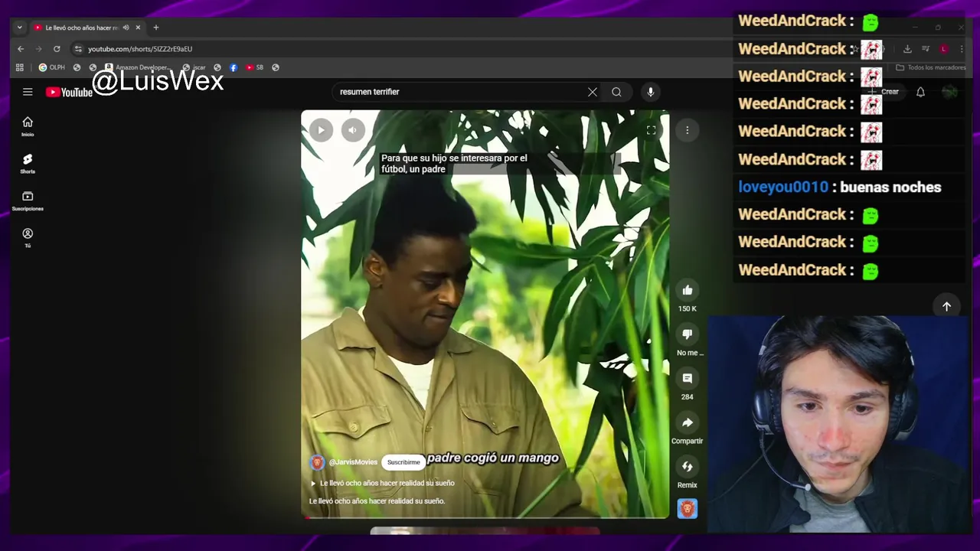The height and width of the screenshot is (551, 980).
Task: Open @JarvisMovies channel avatar
Action: 317,462
